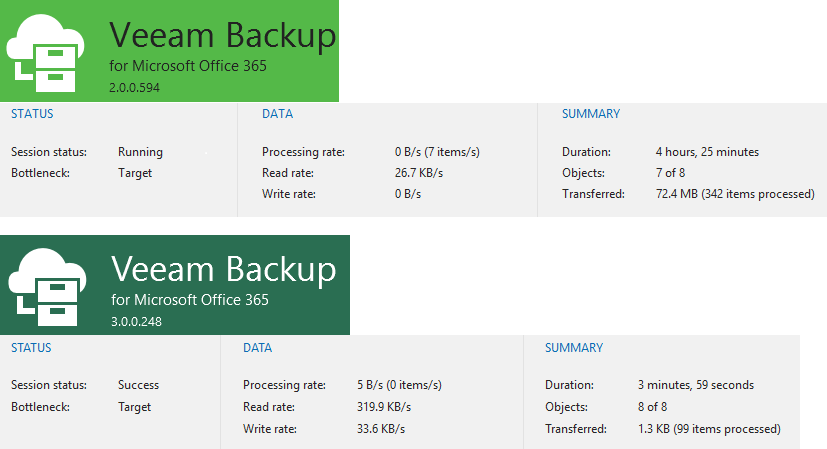Screen dimensions: 827x449
Task: Click the 'Veeam Backup' title in the light green banner
Action: (x=223, y=35)
